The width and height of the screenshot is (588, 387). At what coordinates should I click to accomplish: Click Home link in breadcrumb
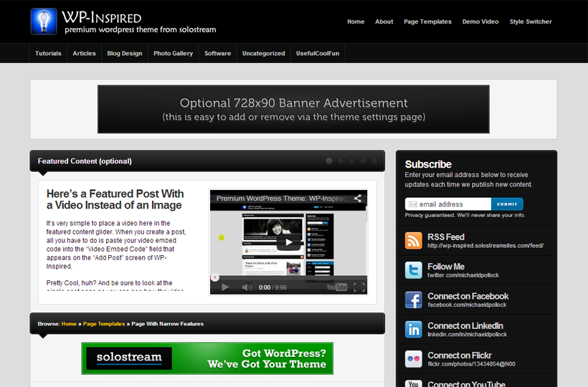(x=69, y=324)
